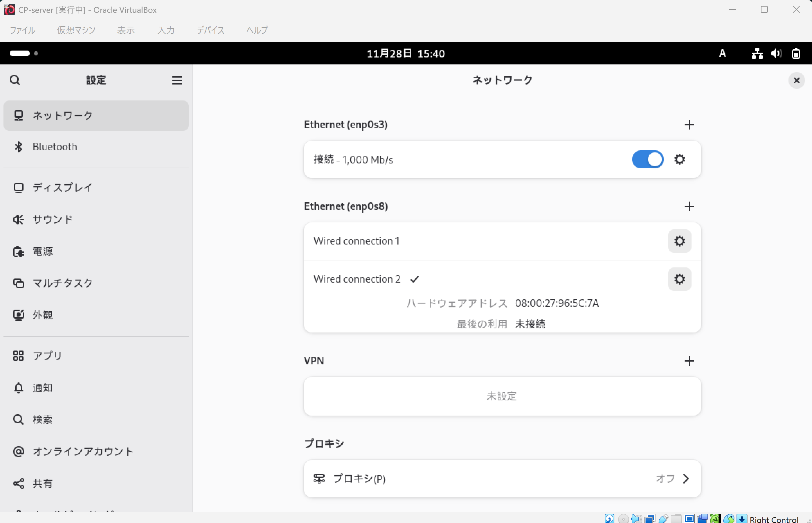
Task: Add new connection for Ethernet enp0s3
Action: (689, 125)
